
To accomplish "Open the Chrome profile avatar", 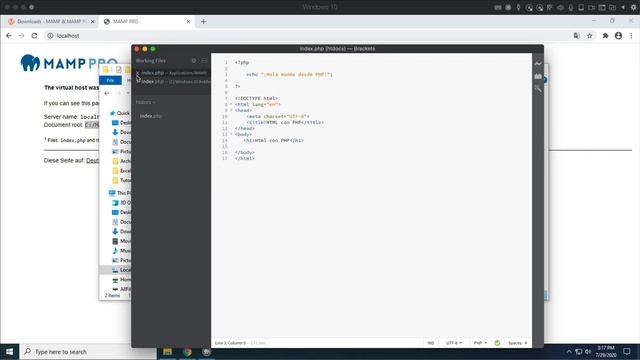I will click(x=618, y=36).
